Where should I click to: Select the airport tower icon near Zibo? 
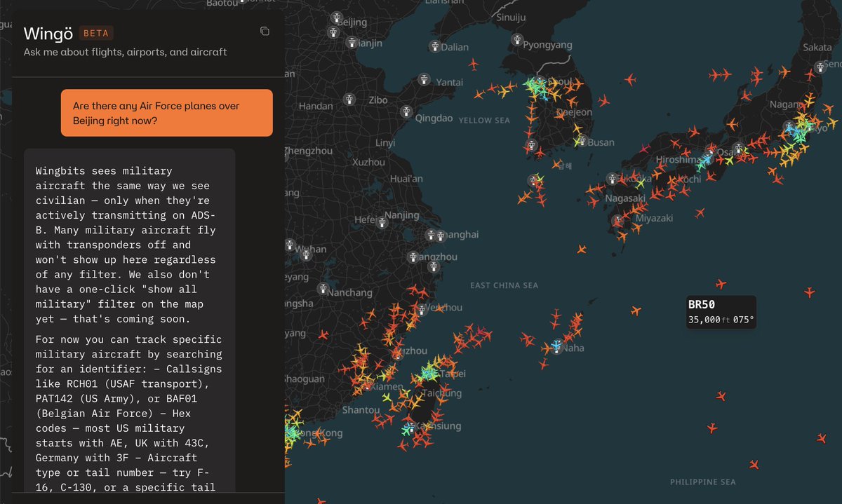(x=349, y=100)
